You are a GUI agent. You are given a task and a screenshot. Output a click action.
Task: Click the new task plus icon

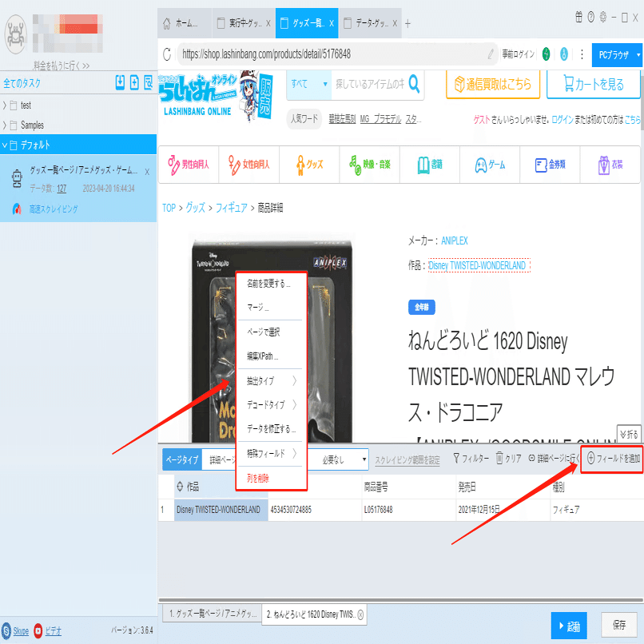pyautogui.click(x=134, y=82)
